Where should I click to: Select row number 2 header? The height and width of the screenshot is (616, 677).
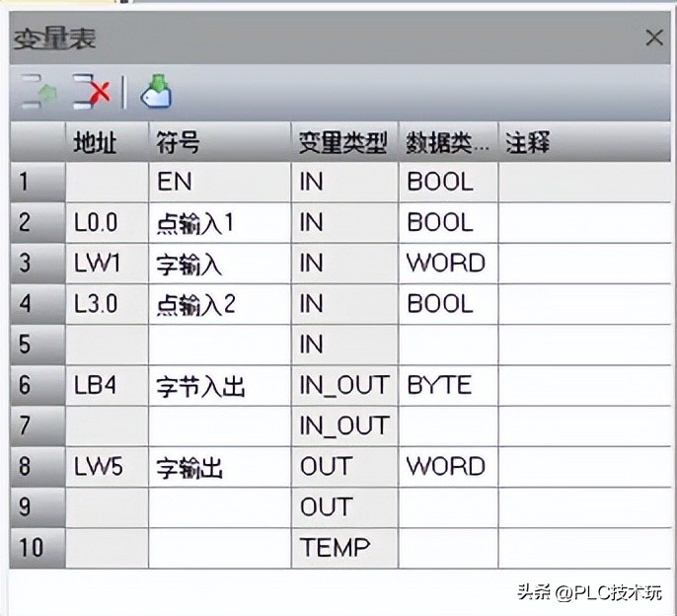[x=38, y=222]
